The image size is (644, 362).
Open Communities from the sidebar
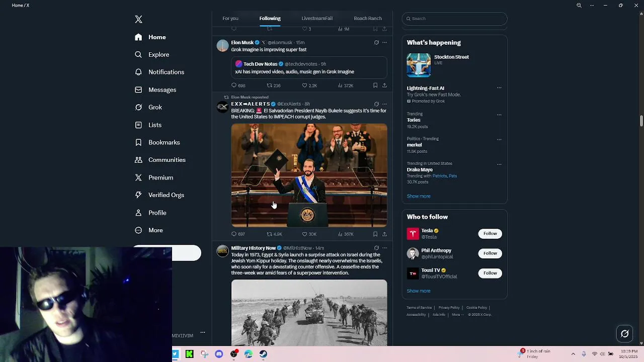[160, 160]
